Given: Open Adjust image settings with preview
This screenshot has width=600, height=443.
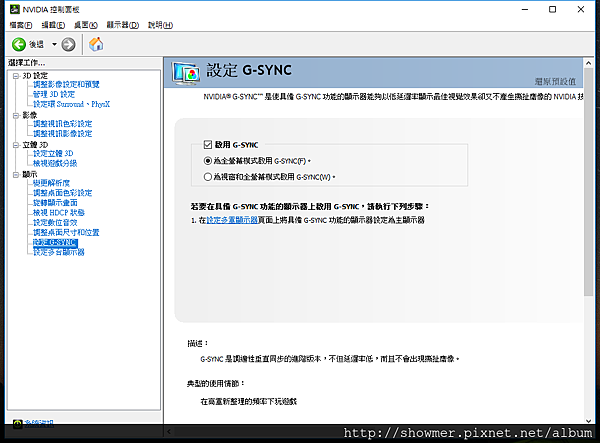Looking at the screenshot, I should [x=66, y=85].
